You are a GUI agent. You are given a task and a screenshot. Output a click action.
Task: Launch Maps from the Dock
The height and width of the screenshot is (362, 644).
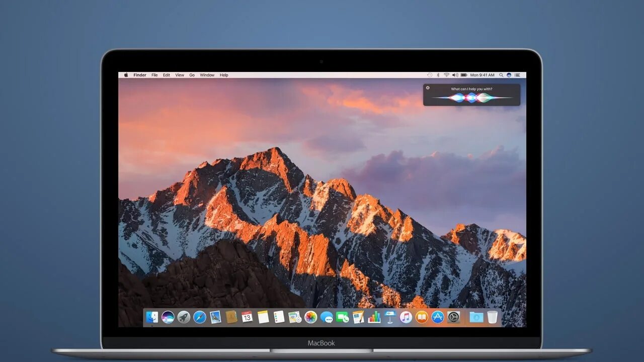[x=295, y=317]
